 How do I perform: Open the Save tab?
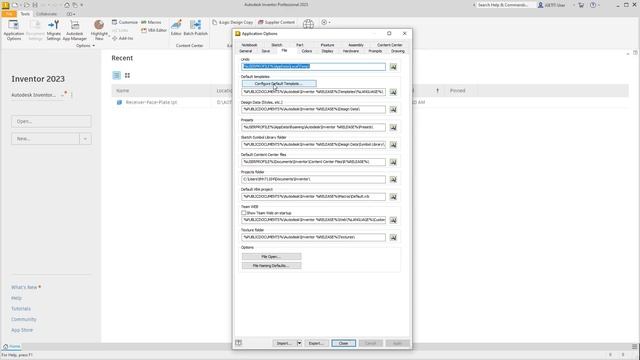266,51
